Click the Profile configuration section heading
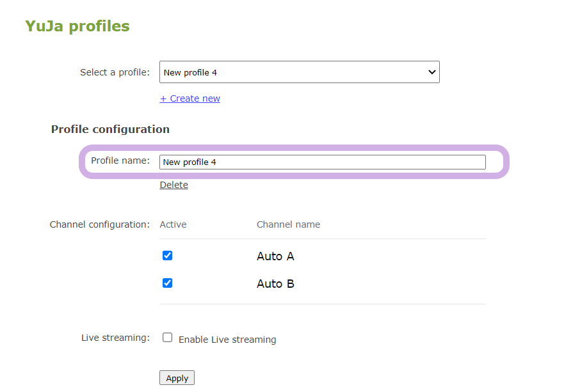 pos(110,129)
